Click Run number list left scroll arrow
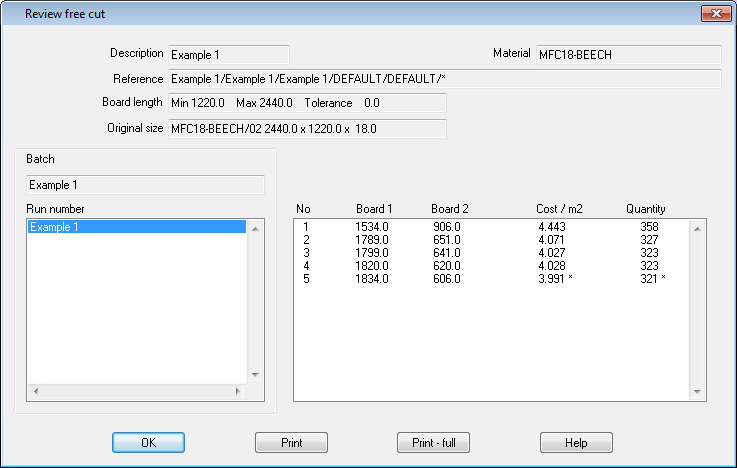The width and height of the screenshot is (737, 468). 36,391
